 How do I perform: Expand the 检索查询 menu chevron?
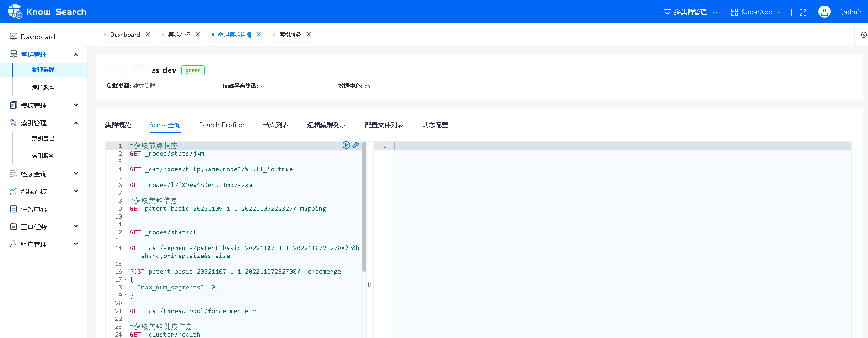click(76, 174)
